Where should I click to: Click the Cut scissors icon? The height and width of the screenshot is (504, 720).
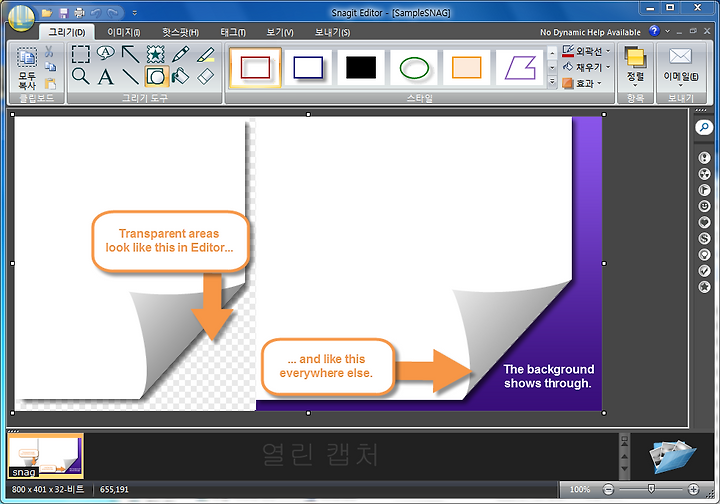pyautogui.click(x=49, y=51)
